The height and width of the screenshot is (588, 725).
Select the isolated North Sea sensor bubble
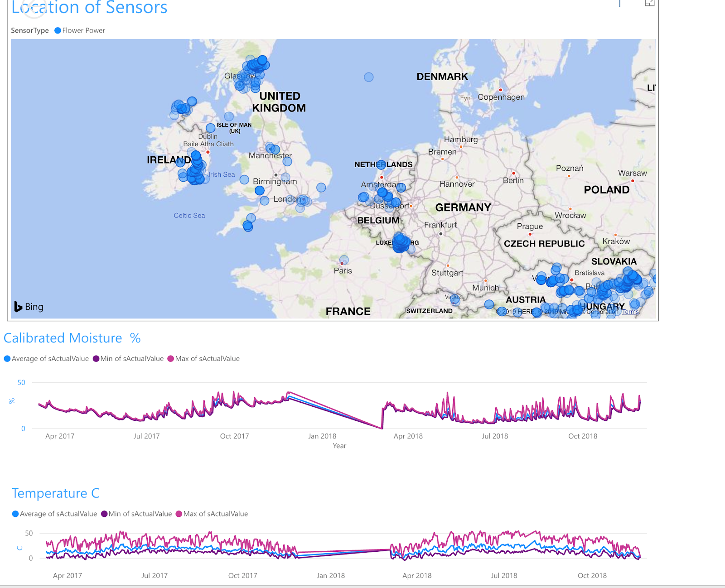[x=369, y=77]
